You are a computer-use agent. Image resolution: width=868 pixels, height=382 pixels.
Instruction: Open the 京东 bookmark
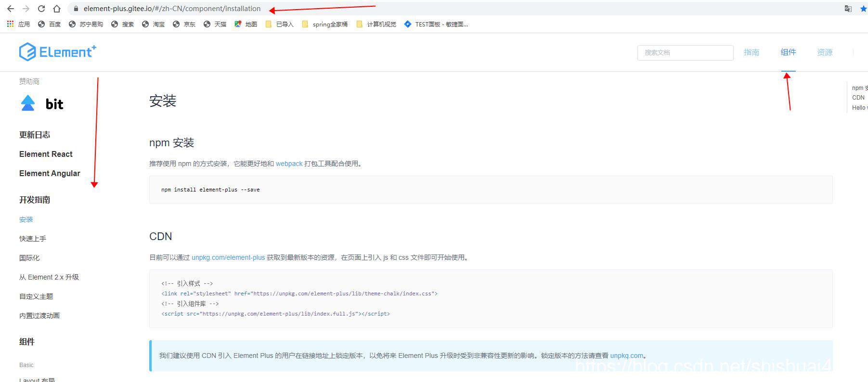point(184,24)
